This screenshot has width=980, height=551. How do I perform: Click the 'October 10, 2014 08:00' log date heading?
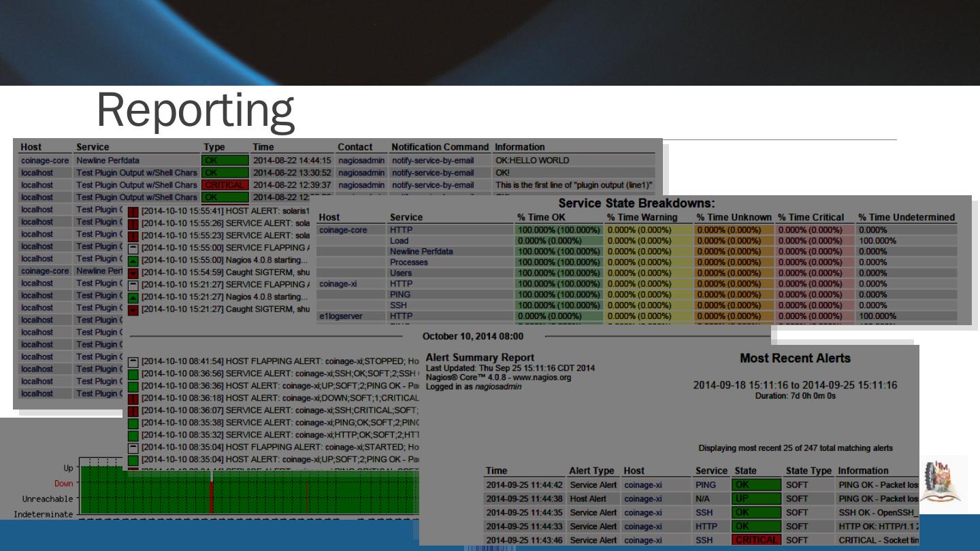click(x=473, y=337)
